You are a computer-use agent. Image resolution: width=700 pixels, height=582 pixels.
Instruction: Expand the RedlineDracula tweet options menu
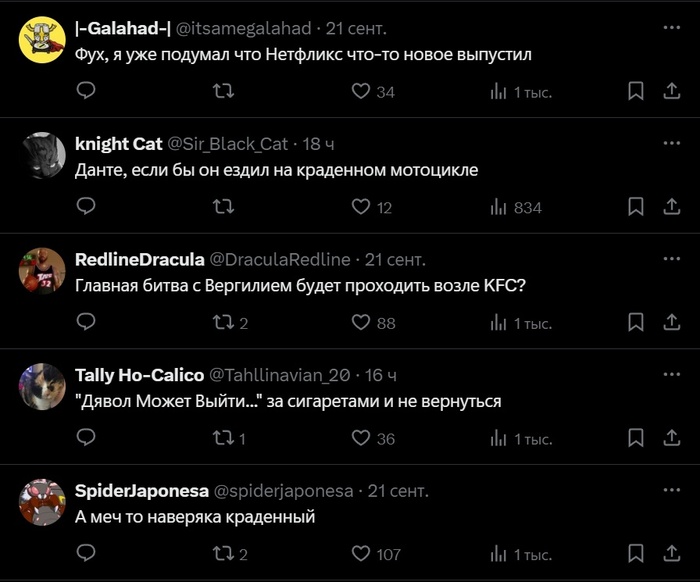tap(672, 258)
